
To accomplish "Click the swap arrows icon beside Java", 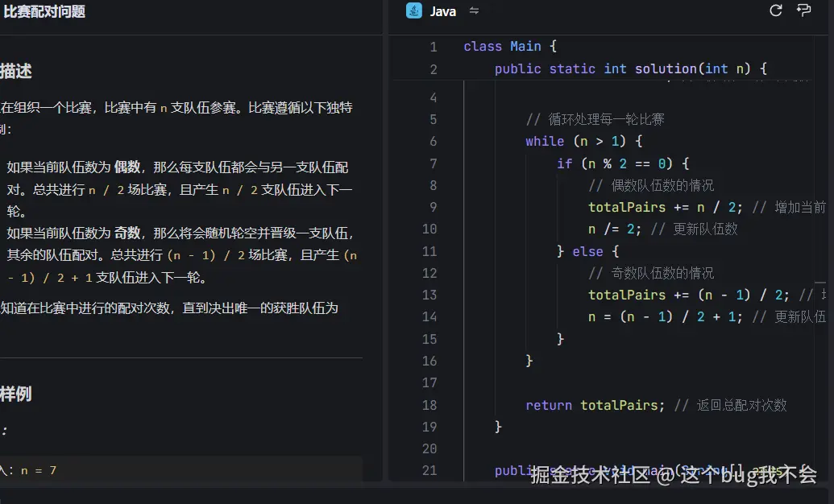I will pyautogui.click(x=473, y=11).
